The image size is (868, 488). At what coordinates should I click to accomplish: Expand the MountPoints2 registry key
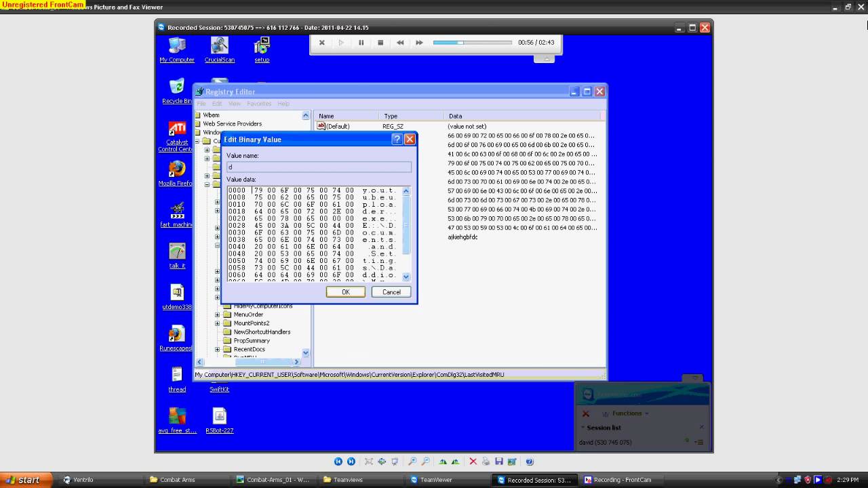[218, 323]
